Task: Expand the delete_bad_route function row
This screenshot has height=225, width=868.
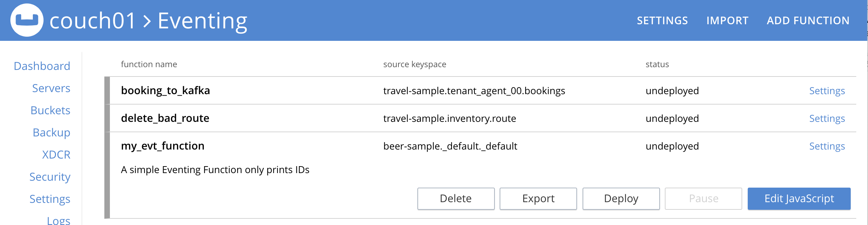Action: (x=480, y=118)
